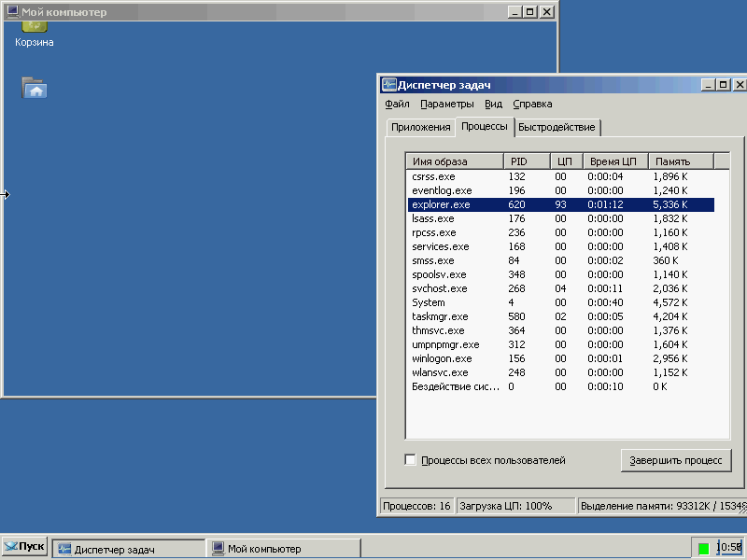Select the eventlog.exe process row

[x=561, y=190]
